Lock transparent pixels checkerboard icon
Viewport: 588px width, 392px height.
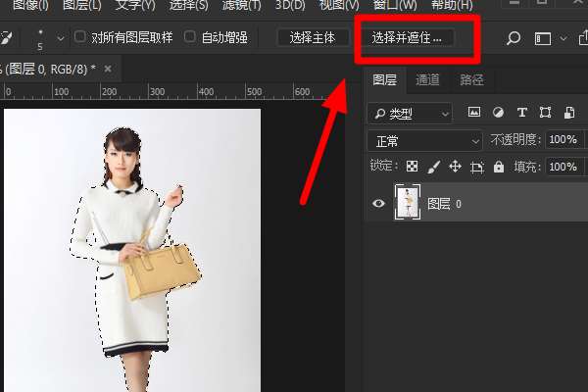click(413, 167)
